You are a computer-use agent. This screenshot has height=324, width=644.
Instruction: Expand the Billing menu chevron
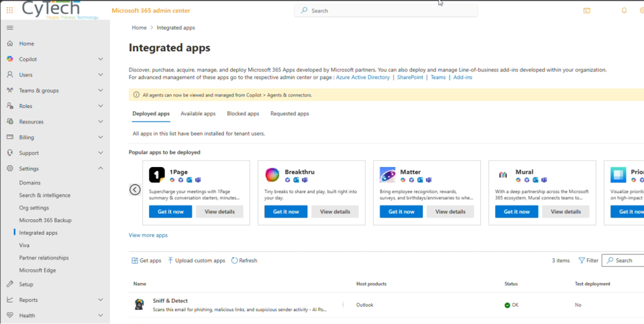101,137
